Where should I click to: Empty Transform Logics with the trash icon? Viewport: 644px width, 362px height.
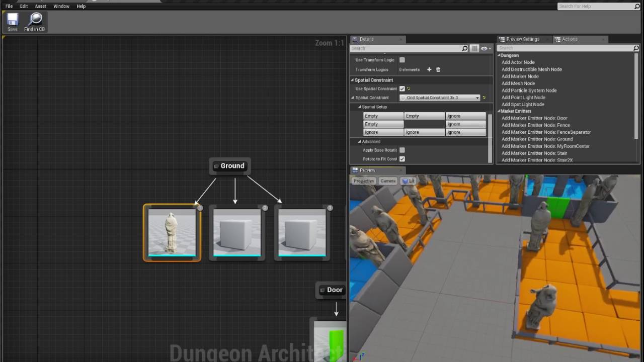pyautogui.click(x=438, y=69)
